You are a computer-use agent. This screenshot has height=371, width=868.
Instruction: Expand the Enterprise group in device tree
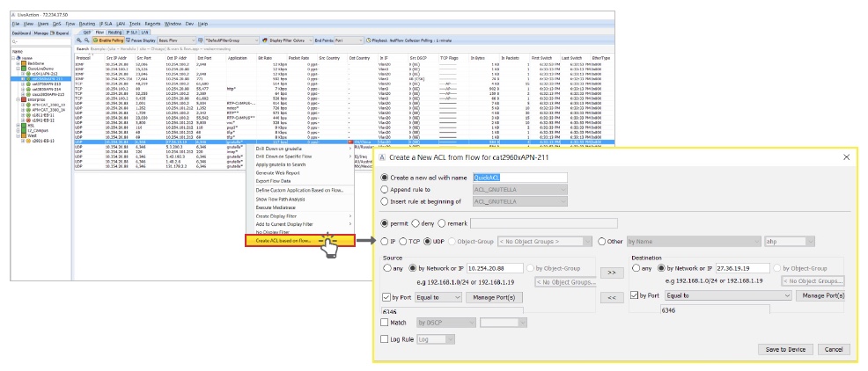[16, 101]
